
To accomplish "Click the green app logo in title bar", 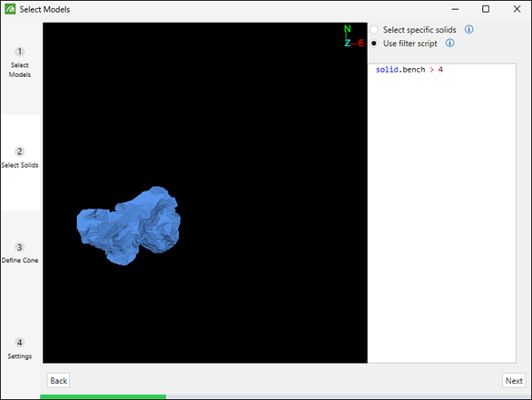I will tap(10, 9).
